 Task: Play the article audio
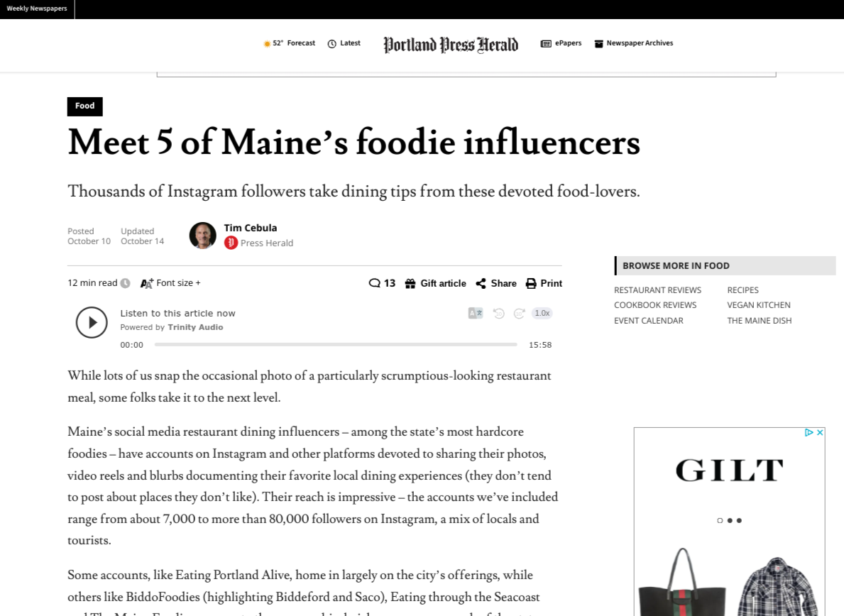92,322
